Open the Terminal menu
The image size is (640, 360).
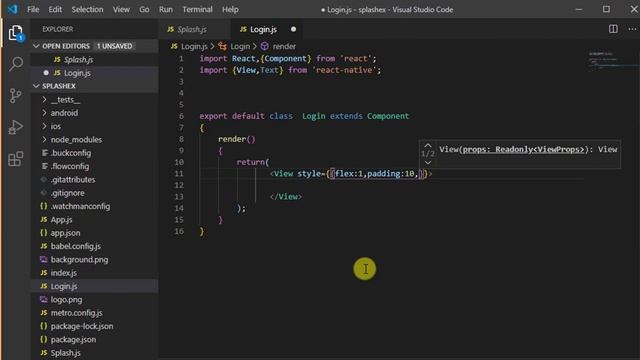(x=197, y=9)
